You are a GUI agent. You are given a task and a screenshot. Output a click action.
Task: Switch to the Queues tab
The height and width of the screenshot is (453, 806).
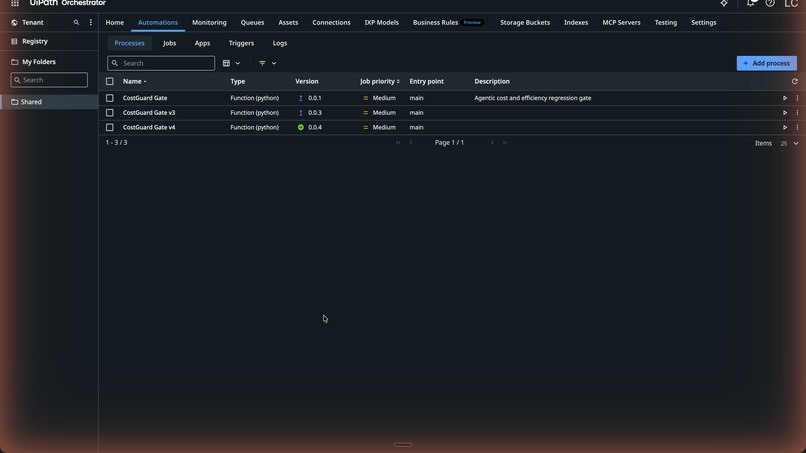pos(252,23)
